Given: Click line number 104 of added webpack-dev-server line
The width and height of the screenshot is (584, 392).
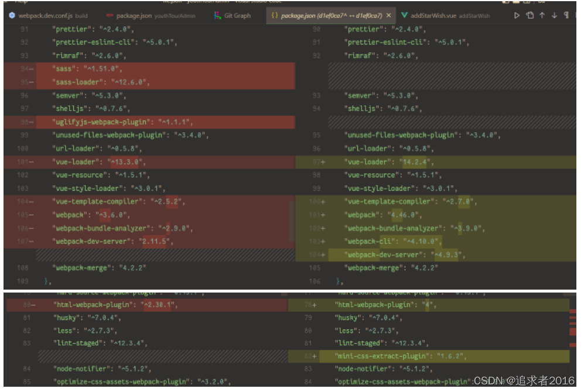Looking at the screenshot, I should pos(315,255).
